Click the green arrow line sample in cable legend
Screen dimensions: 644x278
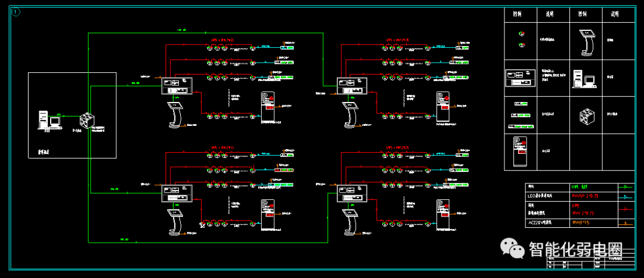pyautogui.click(x=627, y=187)
